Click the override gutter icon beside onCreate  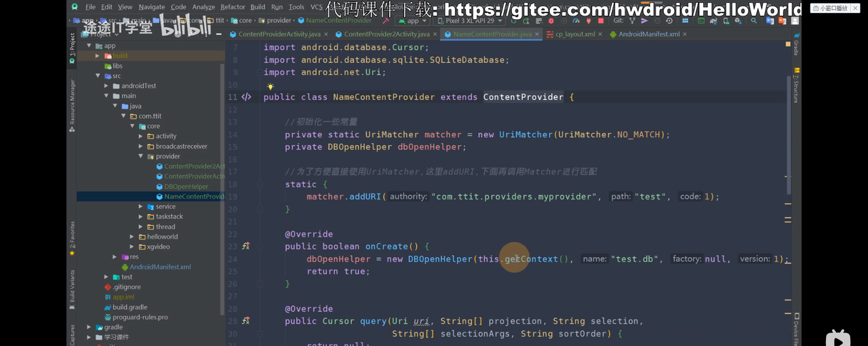(x=245, y=246)
